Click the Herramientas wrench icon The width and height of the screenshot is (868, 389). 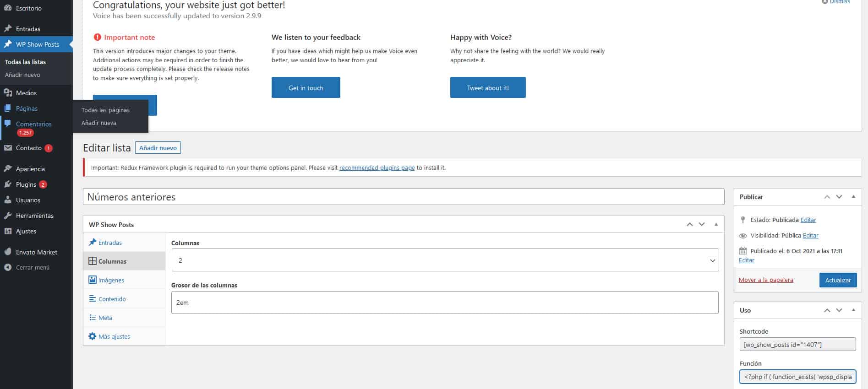(8, 216)
